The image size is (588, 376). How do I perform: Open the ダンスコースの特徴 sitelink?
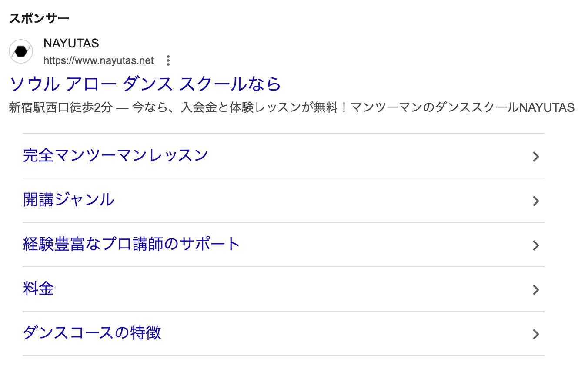pos(92,333)
